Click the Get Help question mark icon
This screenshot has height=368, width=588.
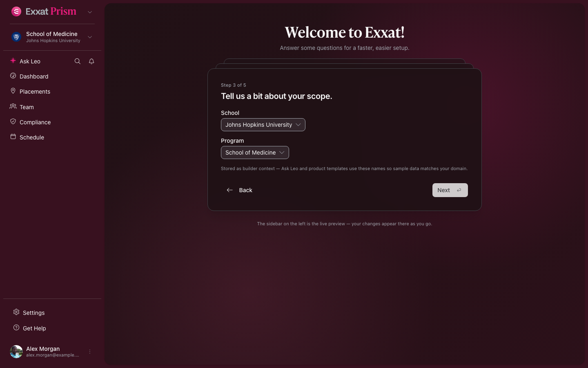tap(16, 328)
